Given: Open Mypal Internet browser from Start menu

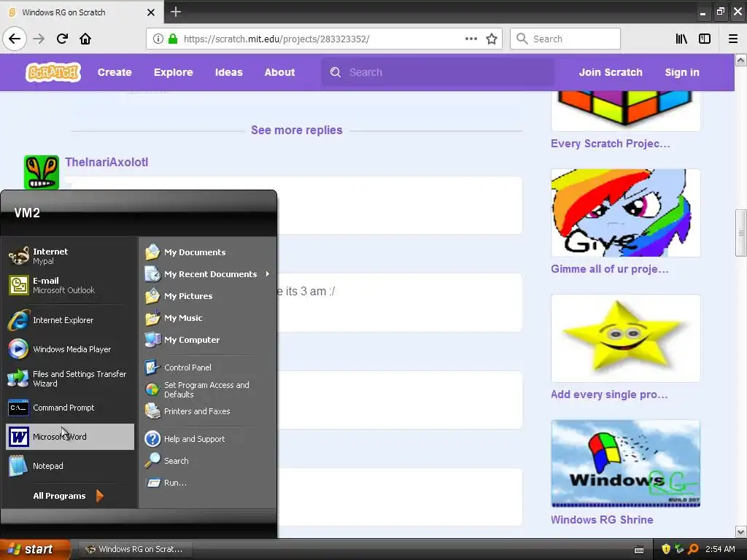Looking at the screenshot, I should (69, 256).
